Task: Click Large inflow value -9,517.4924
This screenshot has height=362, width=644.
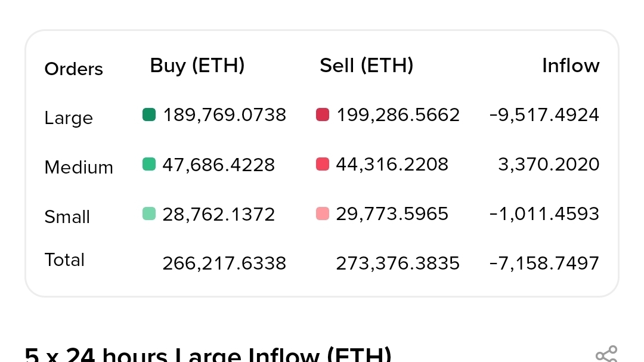Action: click(544, 115)
